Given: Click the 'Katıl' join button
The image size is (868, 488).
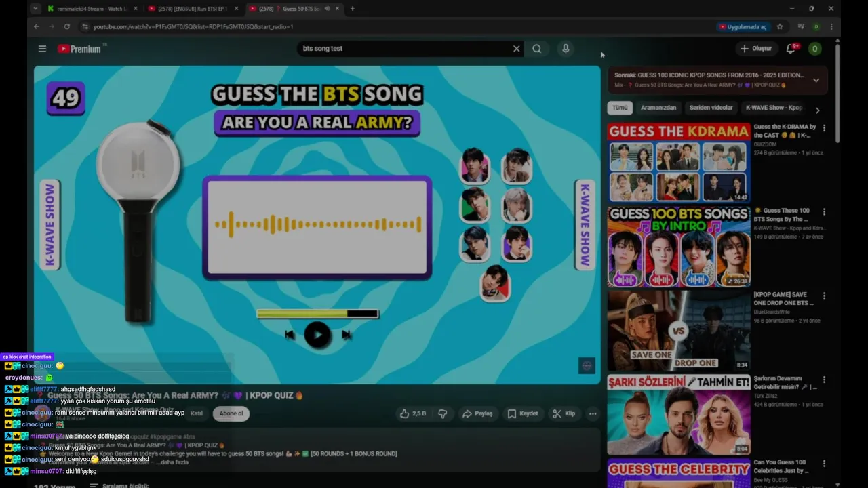Looking at the screenshot, I should click(196, 413).
